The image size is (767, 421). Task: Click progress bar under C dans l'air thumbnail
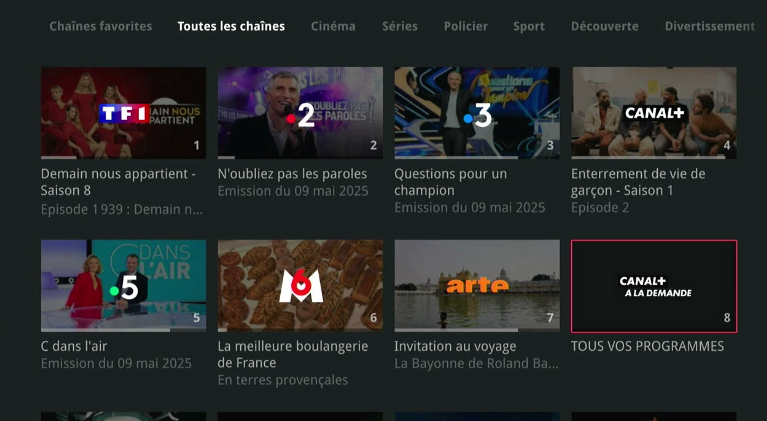point(123,330)
